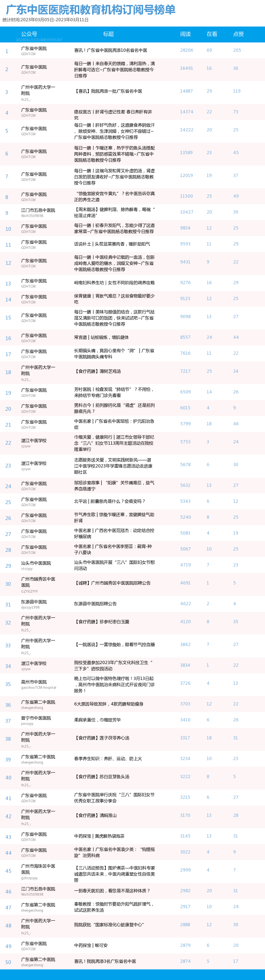The image size is (265, 980).
Task: Open title 中医名家丨广西名中医范冠杰
Action: (x=114, y=533)
